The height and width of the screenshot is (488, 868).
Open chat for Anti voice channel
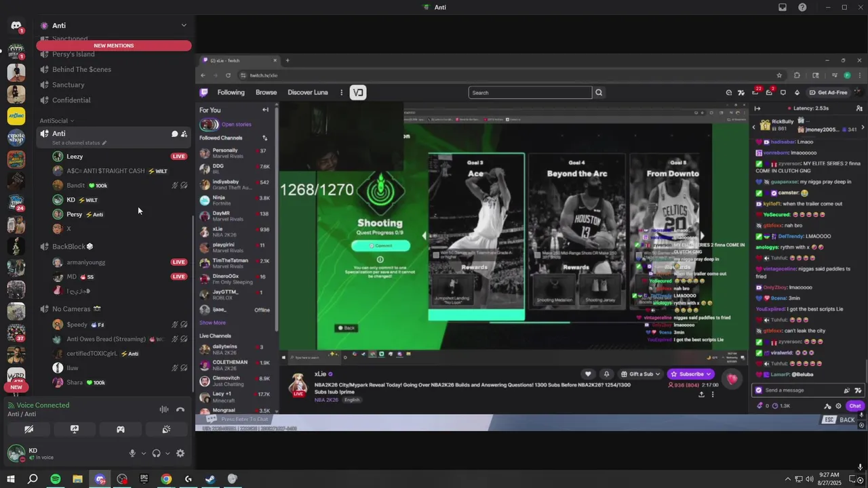[x=174, y=134]
